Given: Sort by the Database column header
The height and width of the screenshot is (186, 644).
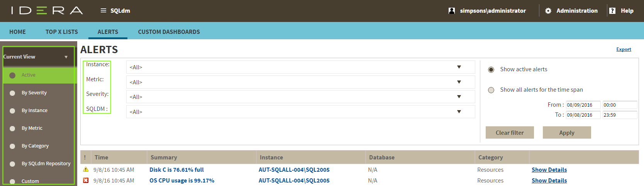Looking at the screenshot, I should click(x=420, y=157).
